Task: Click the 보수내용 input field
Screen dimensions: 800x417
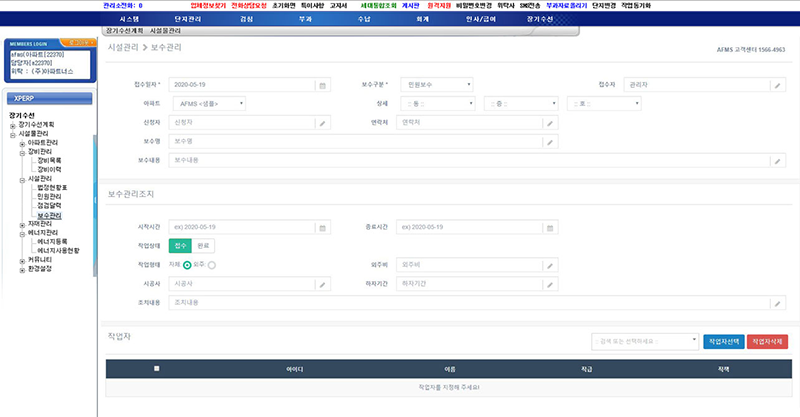Action: tap(470, 160)
